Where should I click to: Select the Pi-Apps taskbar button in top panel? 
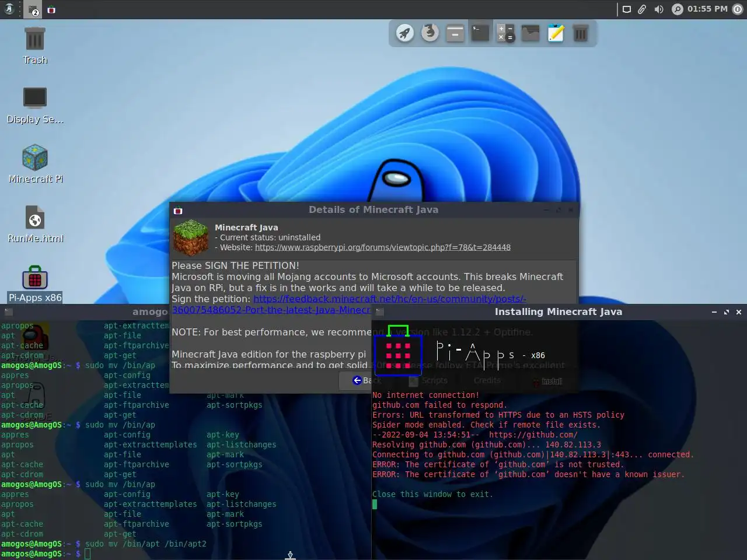(x=51, y=10)
